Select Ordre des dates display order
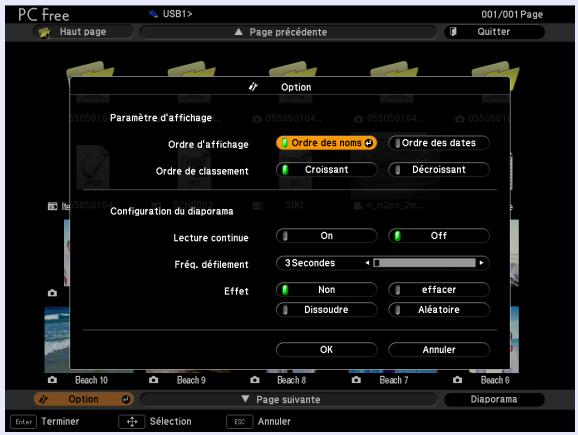 (x=439, y=143)
